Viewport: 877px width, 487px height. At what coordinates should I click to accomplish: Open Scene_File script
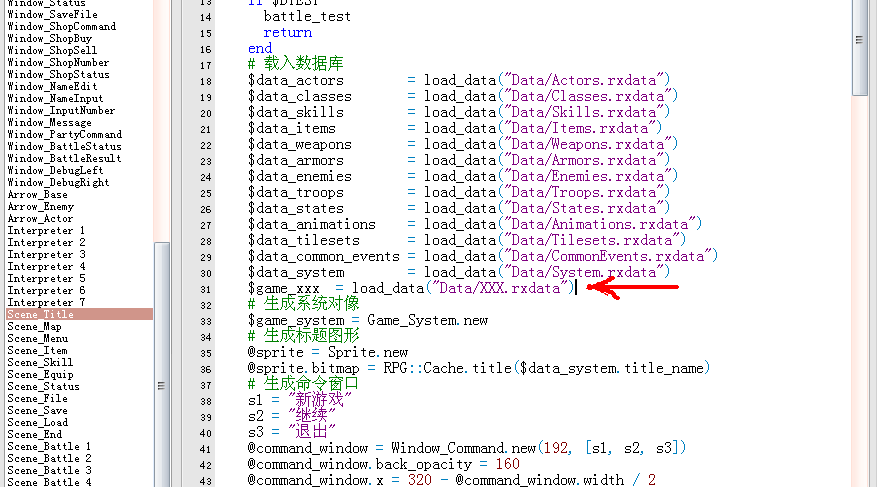point(37,399)
